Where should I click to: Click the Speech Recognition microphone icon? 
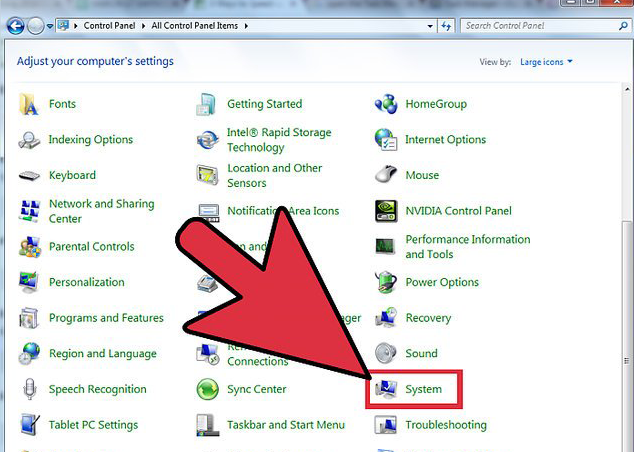coord(29,389)
